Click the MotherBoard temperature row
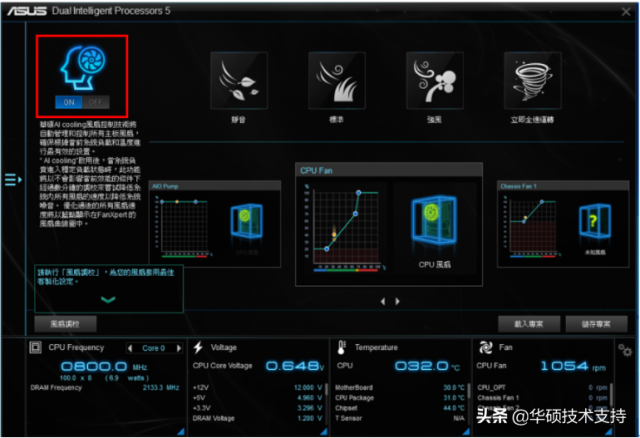640x438 pixels. coord(400,387)
